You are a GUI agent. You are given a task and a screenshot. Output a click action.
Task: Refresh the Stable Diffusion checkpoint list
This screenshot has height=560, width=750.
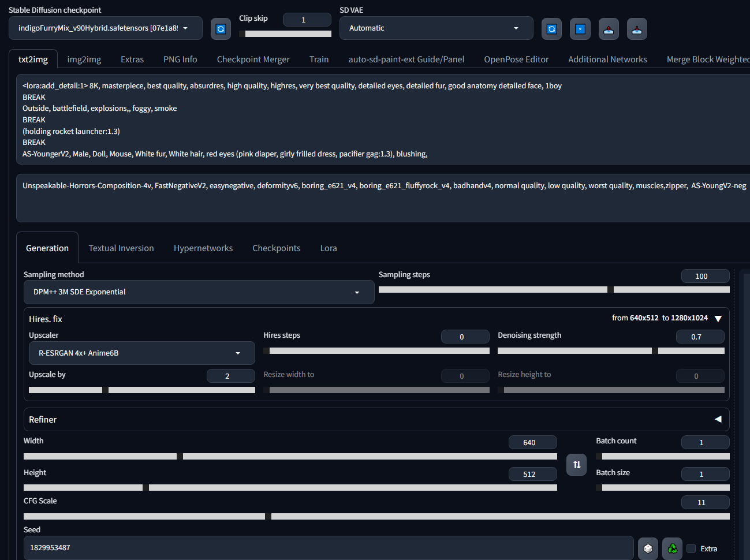pyautogui.click(x=221, y=29)
